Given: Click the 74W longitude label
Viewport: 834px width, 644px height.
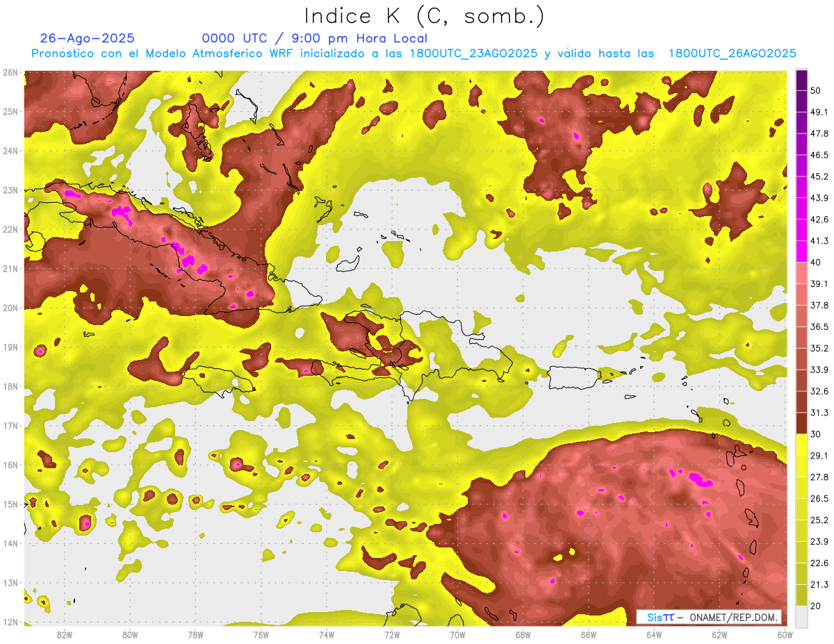Looking at the screenshot, I should tap(326, 634).
